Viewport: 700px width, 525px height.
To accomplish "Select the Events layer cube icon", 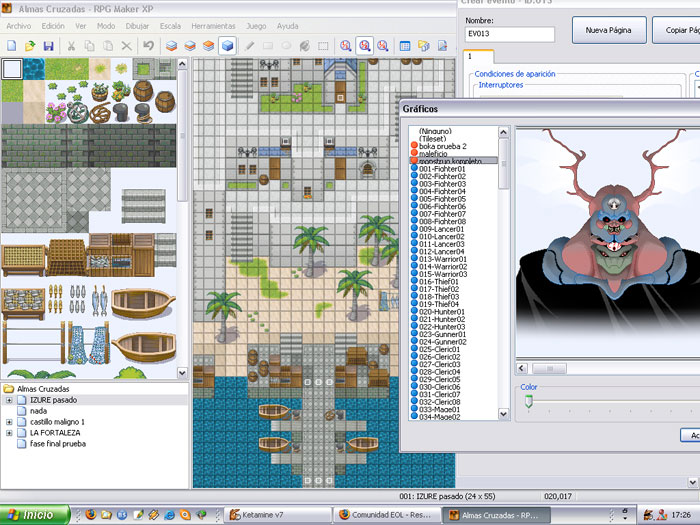I will click(227, 46).
